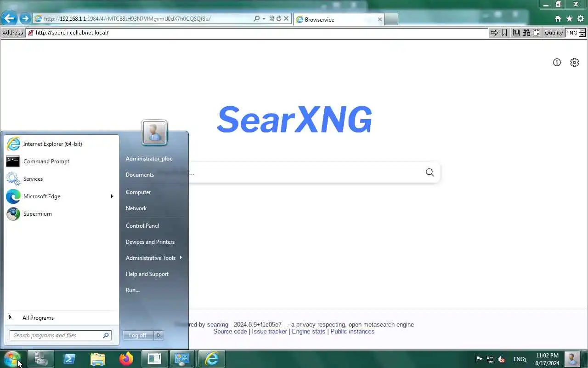
Task: Open Engine stats footer link
Action: click(x=308, y=331)
